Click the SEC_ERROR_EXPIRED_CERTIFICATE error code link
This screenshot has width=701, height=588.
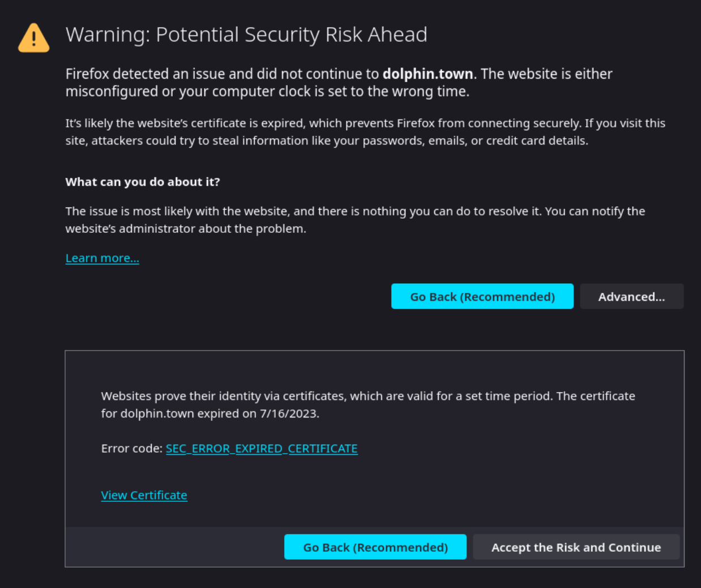pyautogui.click(x=262, y=449)
